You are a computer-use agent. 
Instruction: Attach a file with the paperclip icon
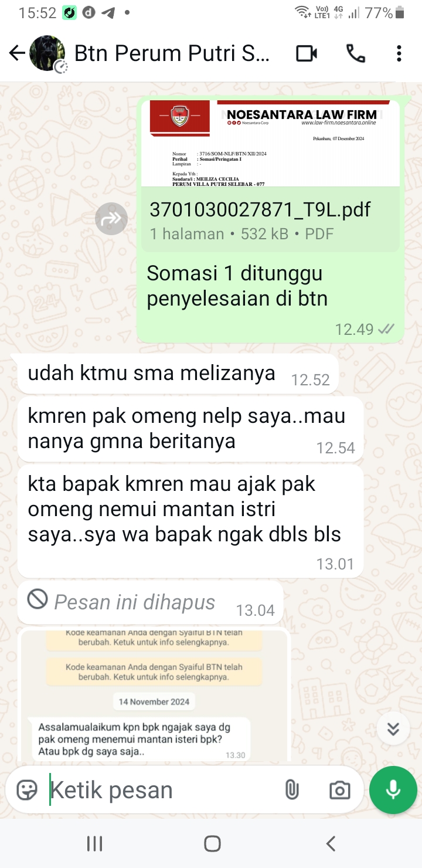click(292, 790)
